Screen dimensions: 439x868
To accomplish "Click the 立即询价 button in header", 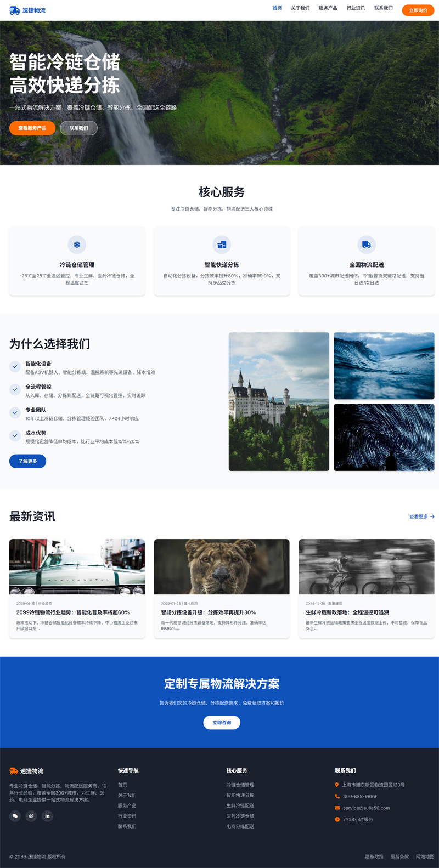I will pos(418,10).
